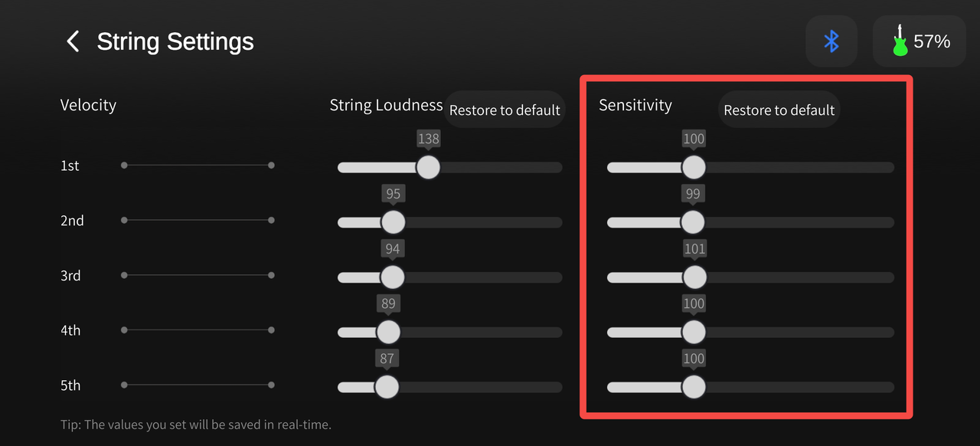Click the 4th string loudness knob at 89
The image size is (980, 446).
[x=388, y=332]
